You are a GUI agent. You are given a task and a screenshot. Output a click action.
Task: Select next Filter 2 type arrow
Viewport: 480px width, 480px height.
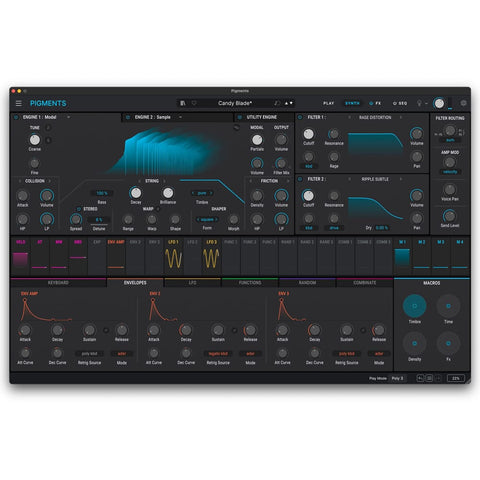pyautogui.click(x=401, y=179)
